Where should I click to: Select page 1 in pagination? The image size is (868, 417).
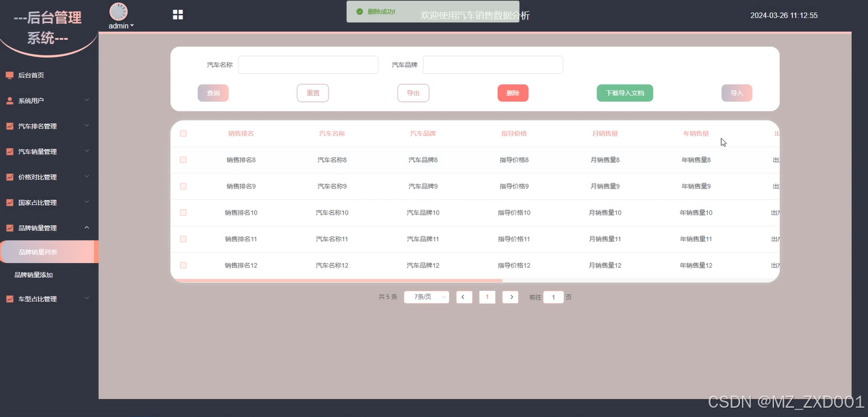pos(487,297)
